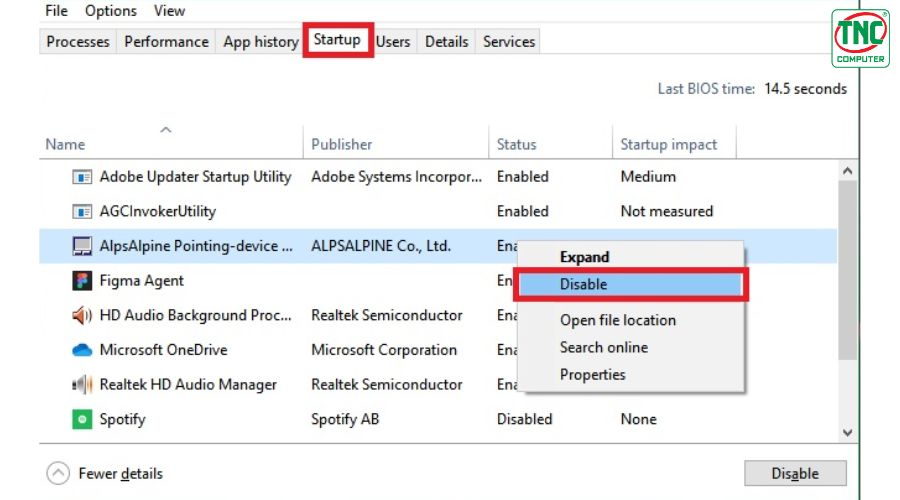Click the Medium startup impact value
This screenshot has height=500, width=900.
tap(648, 177)
